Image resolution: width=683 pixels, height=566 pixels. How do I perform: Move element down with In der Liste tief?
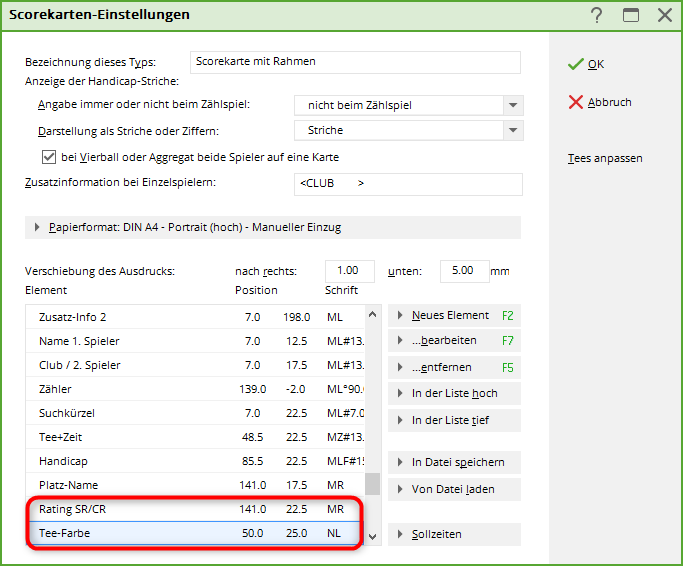coord(455,420)
